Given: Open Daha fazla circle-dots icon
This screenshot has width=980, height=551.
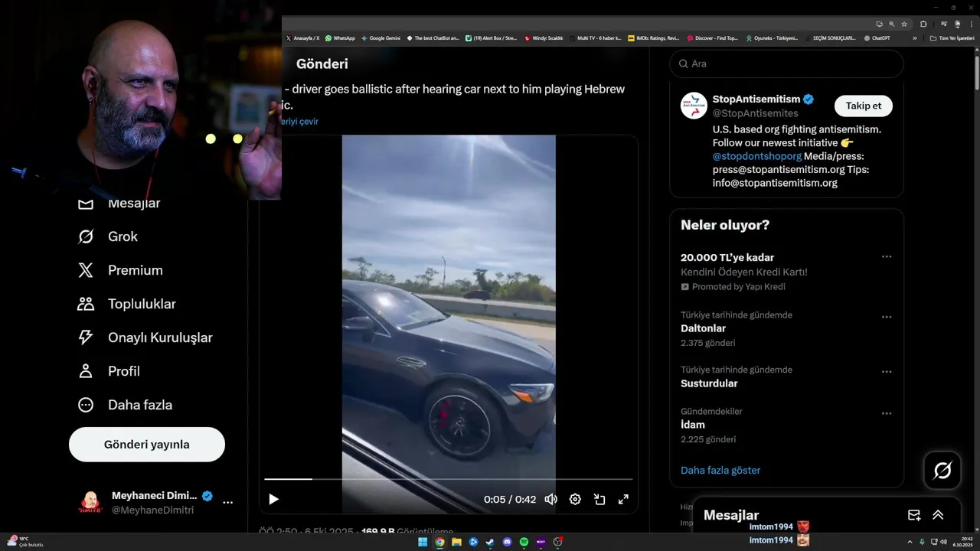Looking at the screenshot, I should pyautogui.click(x=86, y=405).
